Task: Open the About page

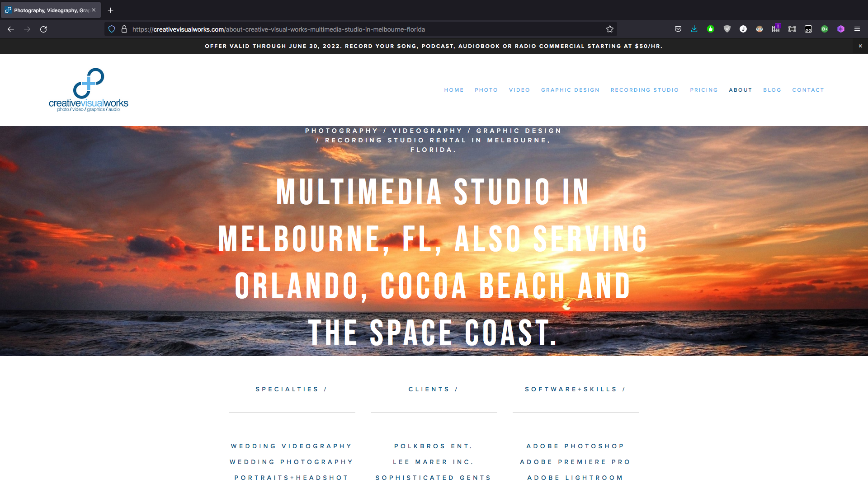Action: click(x=741, y=90)
